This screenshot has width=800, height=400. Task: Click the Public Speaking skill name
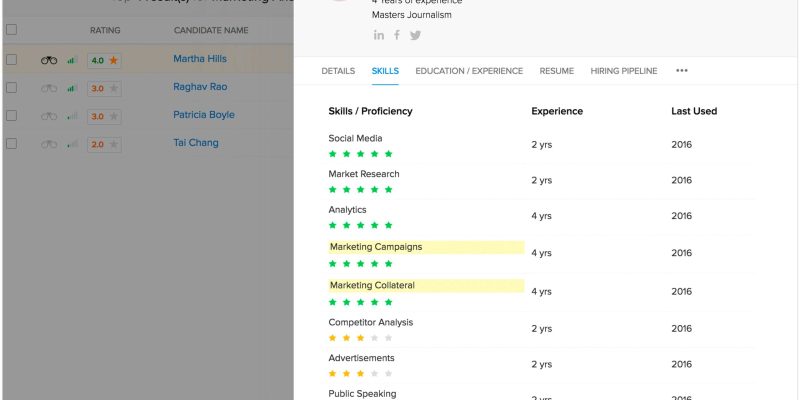click(362, 394)
